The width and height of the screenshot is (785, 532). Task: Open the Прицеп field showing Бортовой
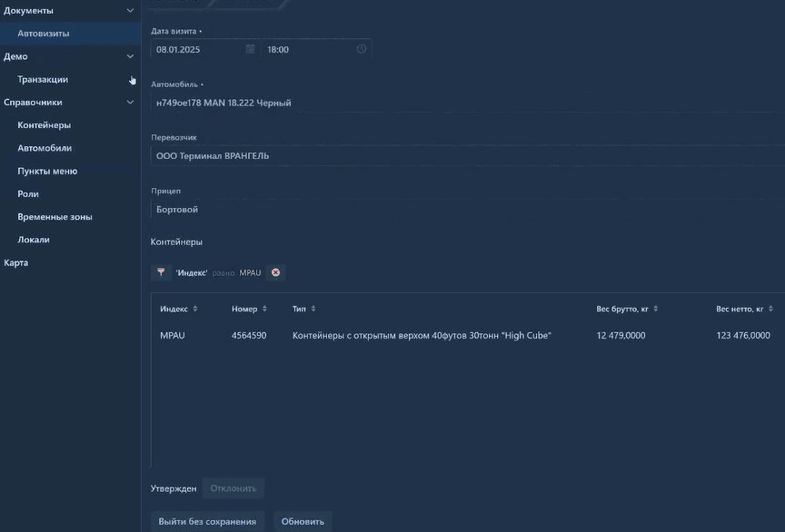[x=468, y=209]
